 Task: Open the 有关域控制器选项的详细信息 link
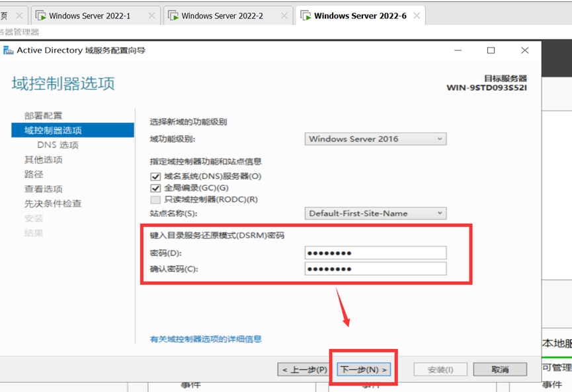click(x=204, y=338)
